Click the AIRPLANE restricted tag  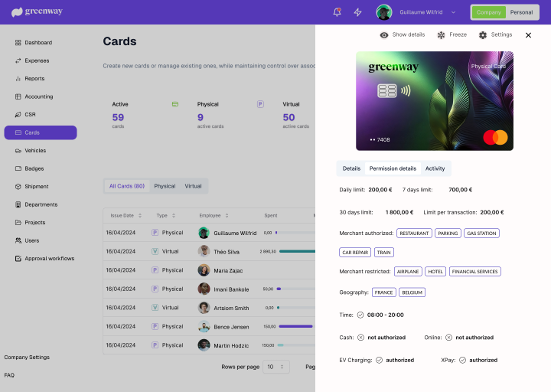point(408,272)
